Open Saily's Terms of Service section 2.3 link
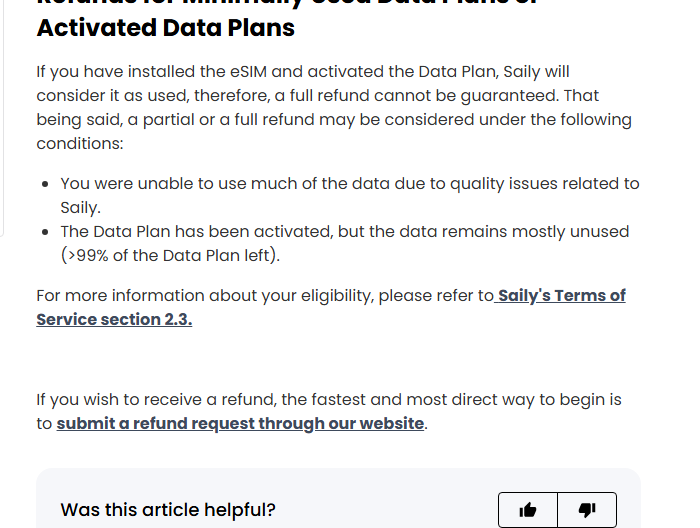This screenshot has width=700, height=528. (x=331, y=308)
